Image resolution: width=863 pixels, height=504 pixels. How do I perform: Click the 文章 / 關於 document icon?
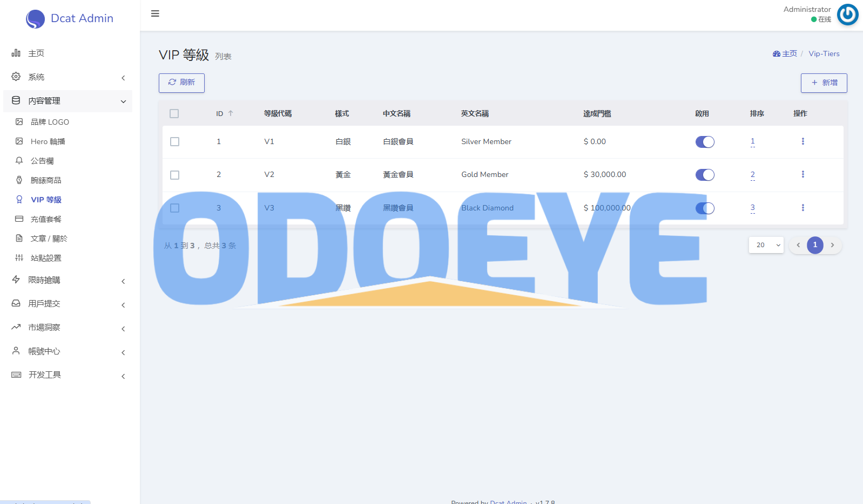(x=19, y=239)
